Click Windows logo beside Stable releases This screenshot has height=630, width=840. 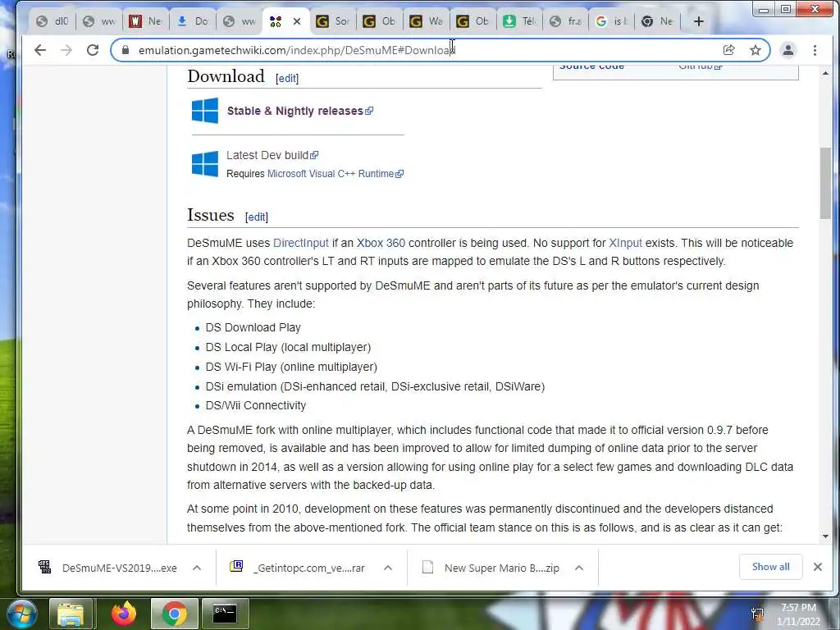(204, 111)
